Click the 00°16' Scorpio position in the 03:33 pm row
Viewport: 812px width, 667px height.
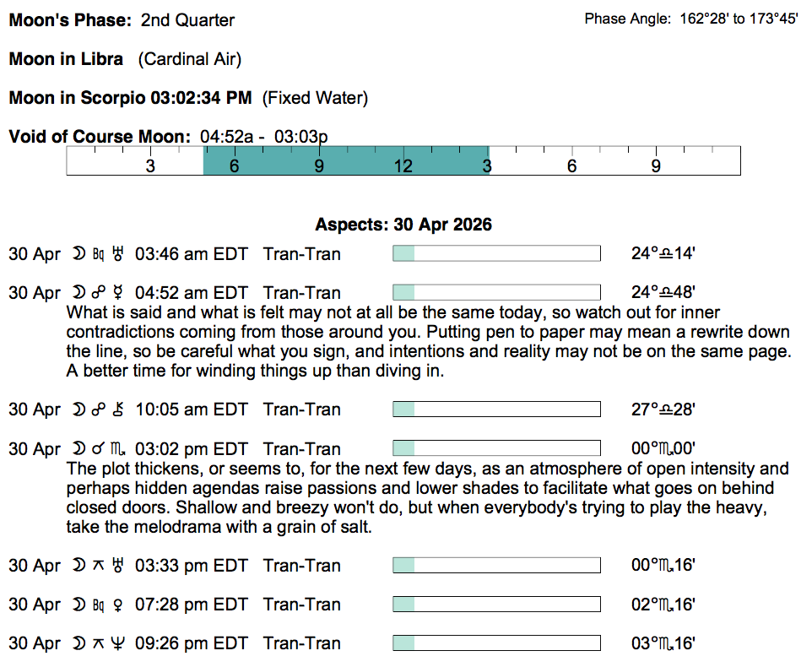tap(663, 566)
